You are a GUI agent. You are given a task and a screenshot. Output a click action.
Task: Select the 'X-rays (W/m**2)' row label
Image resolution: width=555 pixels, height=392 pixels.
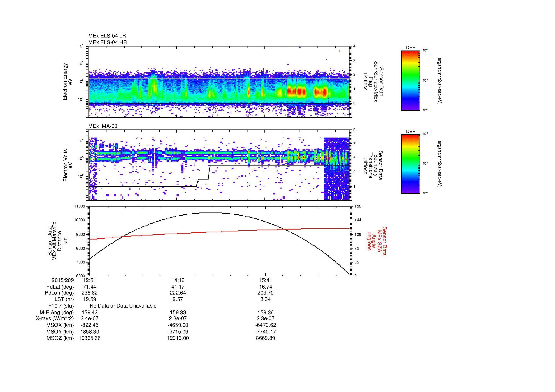pyautogui.click(x=55, y=318)
